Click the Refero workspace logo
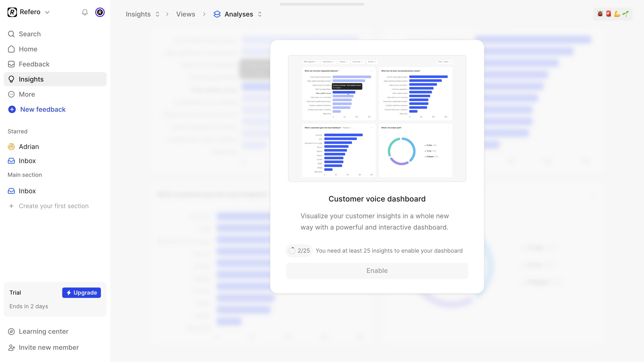 12,12
